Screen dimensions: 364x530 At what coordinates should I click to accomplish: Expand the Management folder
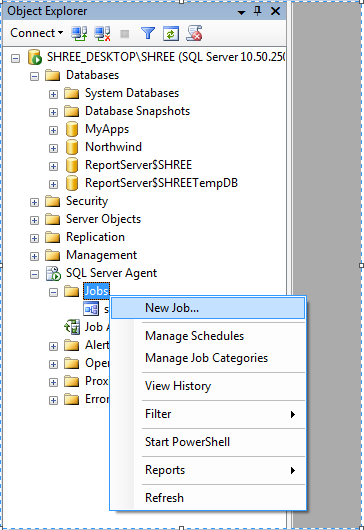pyautogui.click(x=34, y=256)
